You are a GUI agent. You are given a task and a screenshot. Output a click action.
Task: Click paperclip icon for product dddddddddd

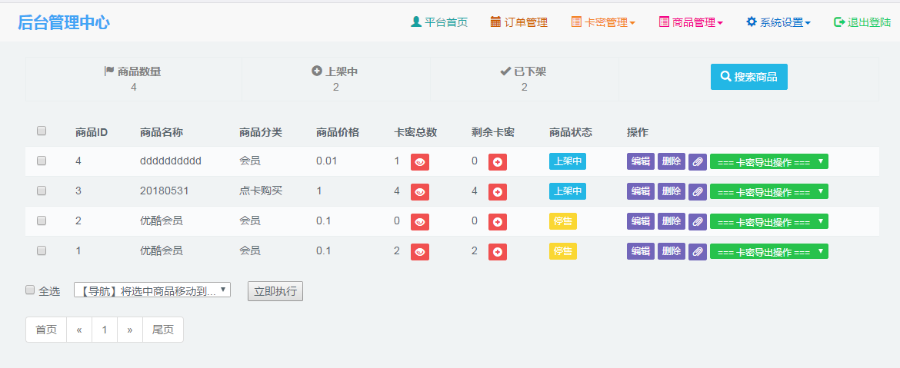pyautogui.click(x=697, y=162)
